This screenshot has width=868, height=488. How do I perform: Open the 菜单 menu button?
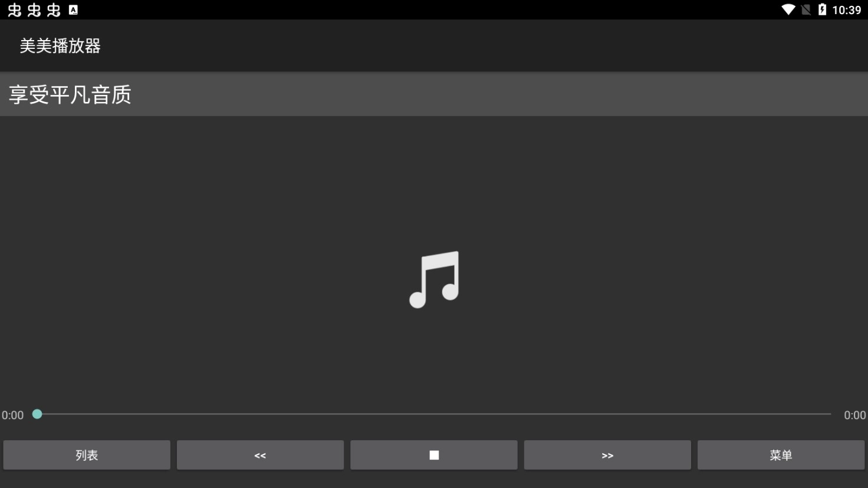(x=781, y=455)
